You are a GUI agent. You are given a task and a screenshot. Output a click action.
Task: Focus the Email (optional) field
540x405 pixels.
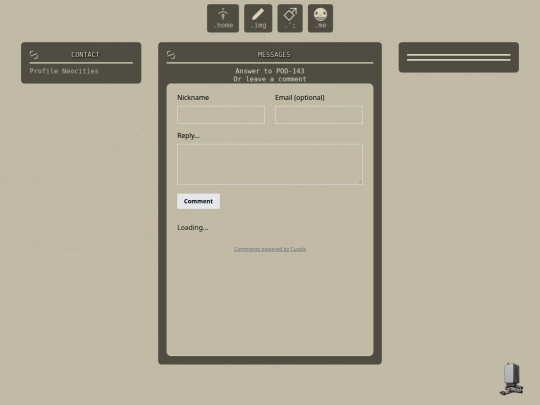pyautogui.click(x=319, y=115)
